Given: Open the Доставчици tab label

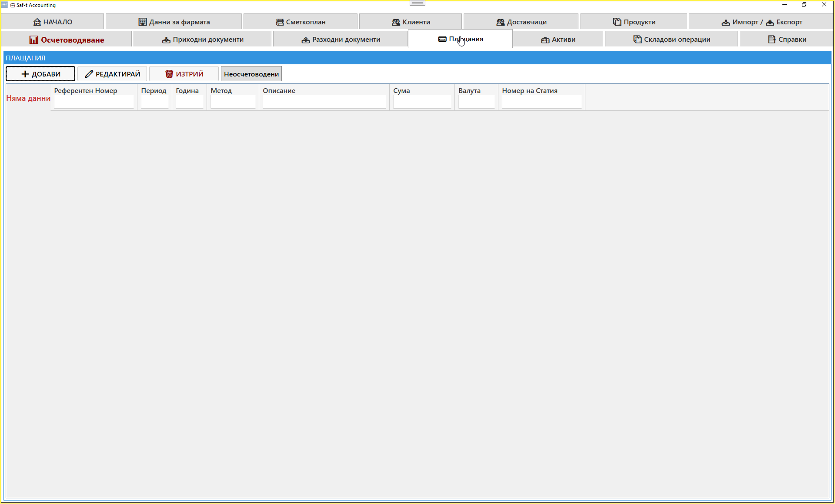Looking at the screenshot, I should point(527,22).
